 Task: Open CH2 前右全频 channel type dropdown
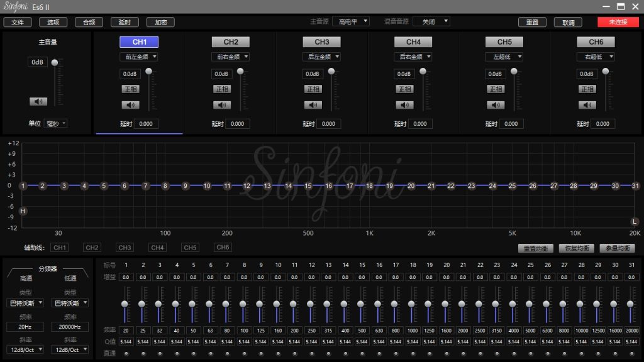[230, 57]
